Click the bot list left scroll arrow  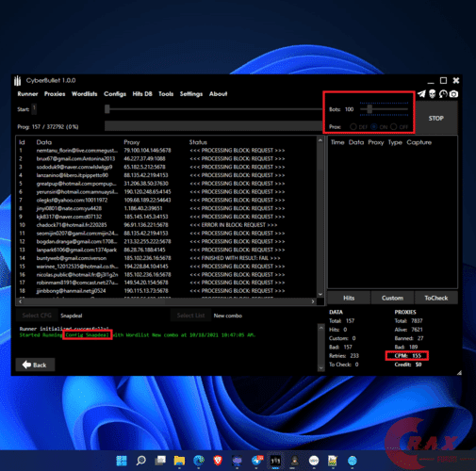tap(21, 301)
